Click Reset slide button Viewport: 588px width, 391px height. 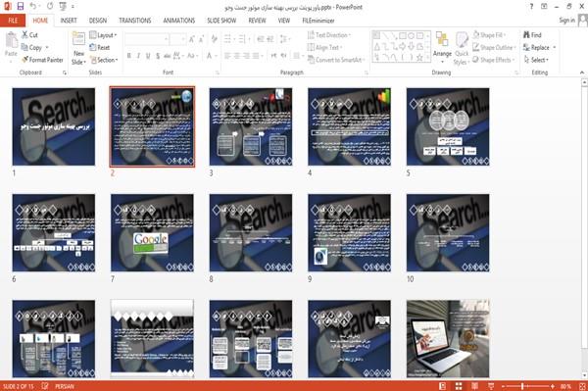[100, 47]
